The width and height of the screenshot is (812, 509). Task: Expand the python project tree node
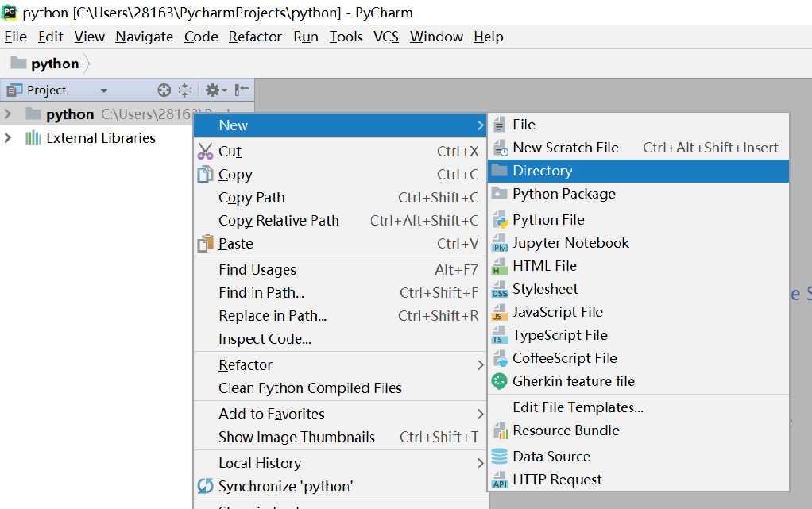pos(8,114)
